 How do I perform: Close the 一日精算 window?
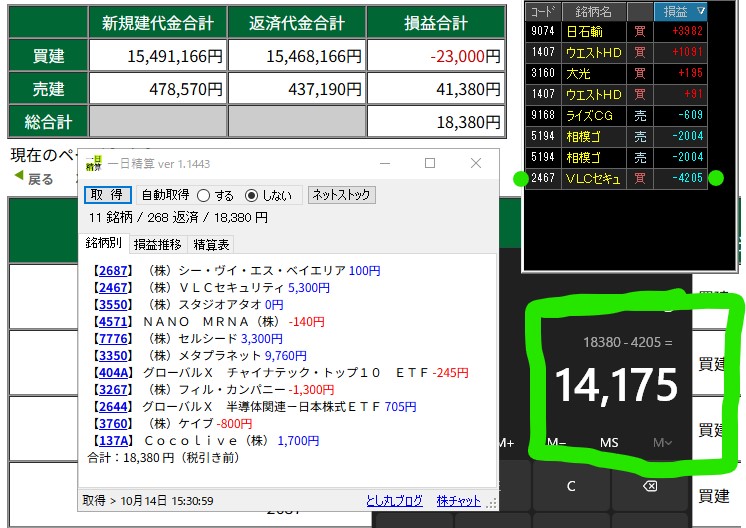476,163
